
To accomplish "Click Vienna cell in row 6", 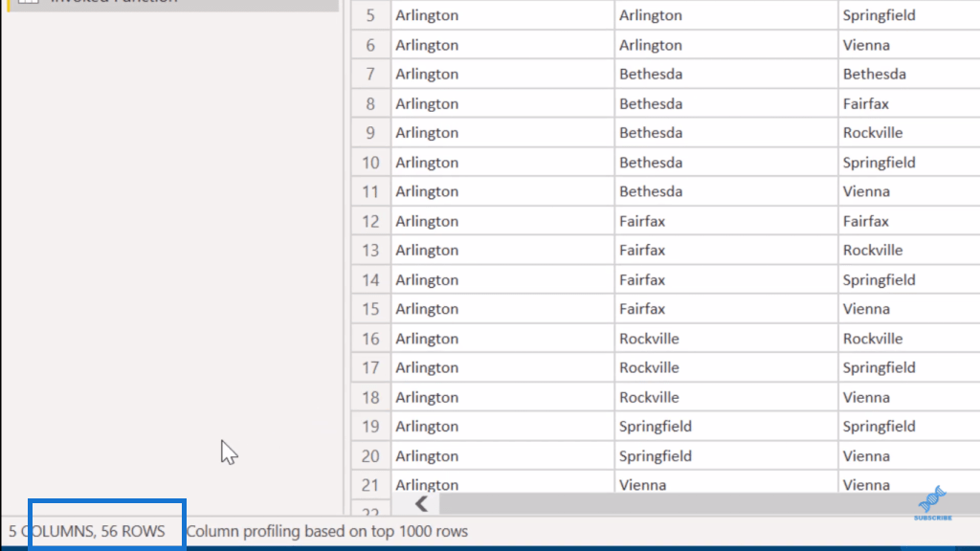I will pyautogui.click(x=909, y=45).
